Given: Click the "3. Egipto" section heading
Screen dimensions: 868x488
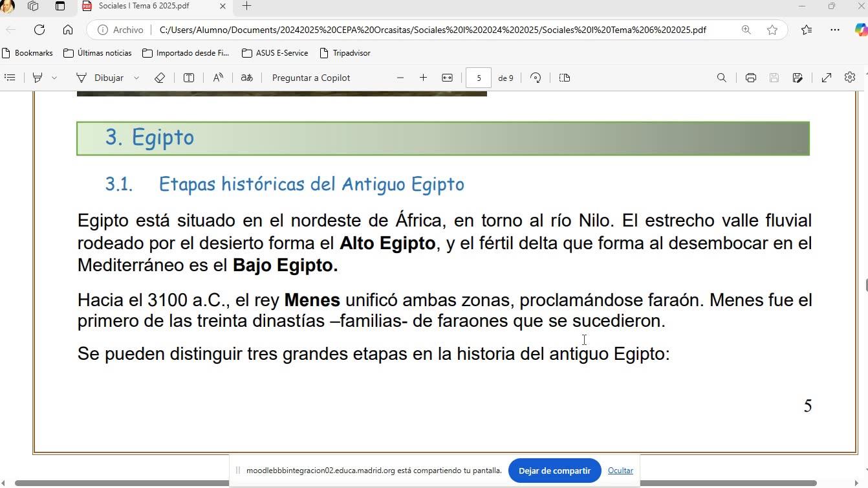Looking at the screenshot, I should (x=149, y=137).
